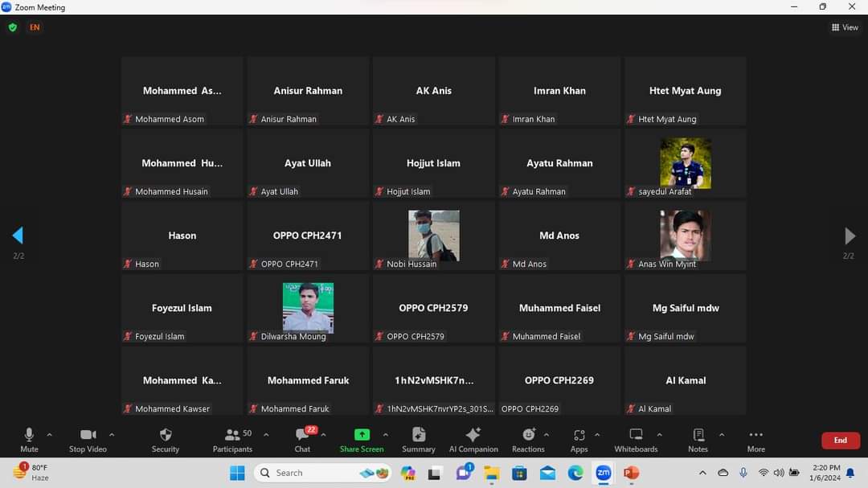868x488 pixels.
Task: Select the Hojjut Islam participant tile
Action: click(x=433, y=163)
